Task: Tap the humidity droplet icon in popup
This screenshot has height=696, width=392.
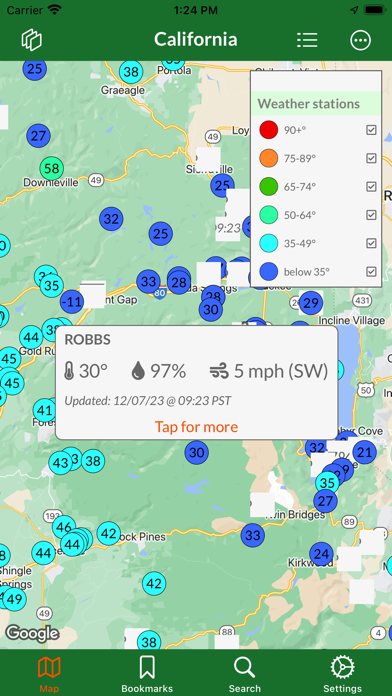Action: click(x=139, y=371)
